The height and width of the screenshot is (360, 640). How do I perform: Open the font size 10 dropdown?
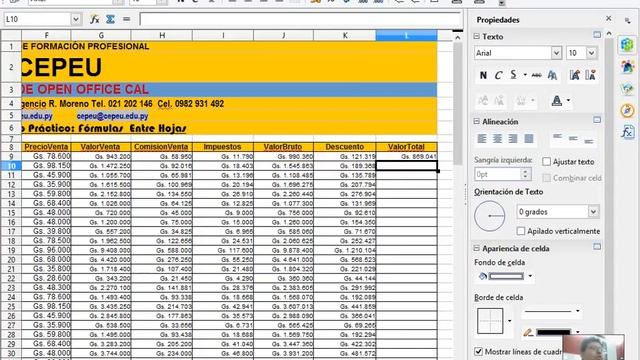point(591,53)
